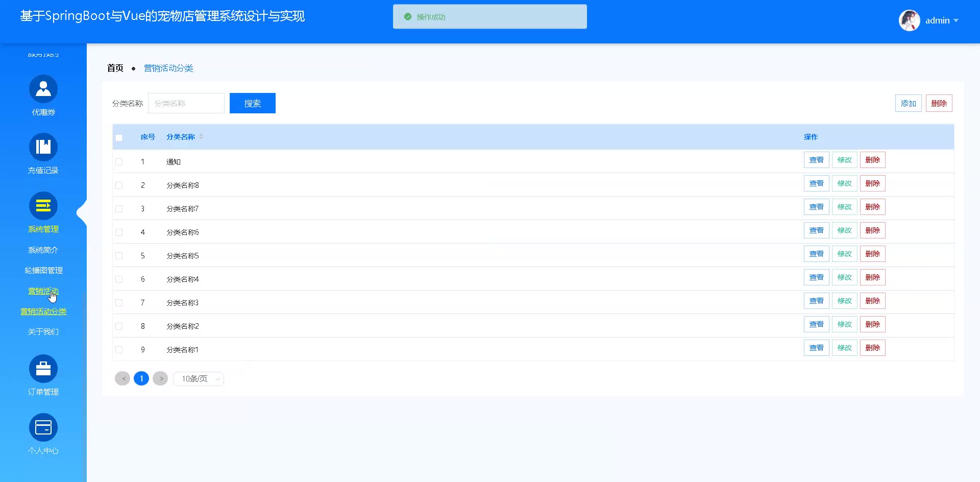Check the row checkbox for 分类名称4
The width and height of the screenshot is (980, 482).
click(119, 279)
